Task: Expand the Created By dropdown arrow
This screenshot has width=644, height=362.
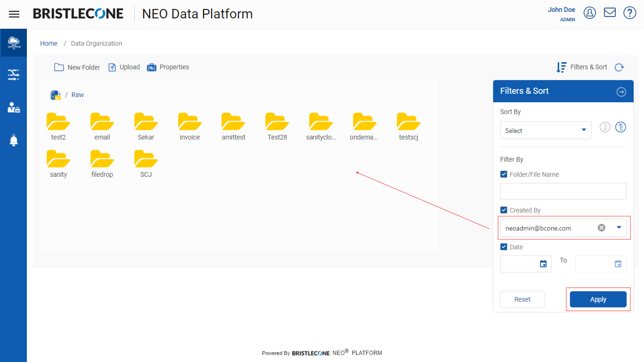Action: point(619,228)
